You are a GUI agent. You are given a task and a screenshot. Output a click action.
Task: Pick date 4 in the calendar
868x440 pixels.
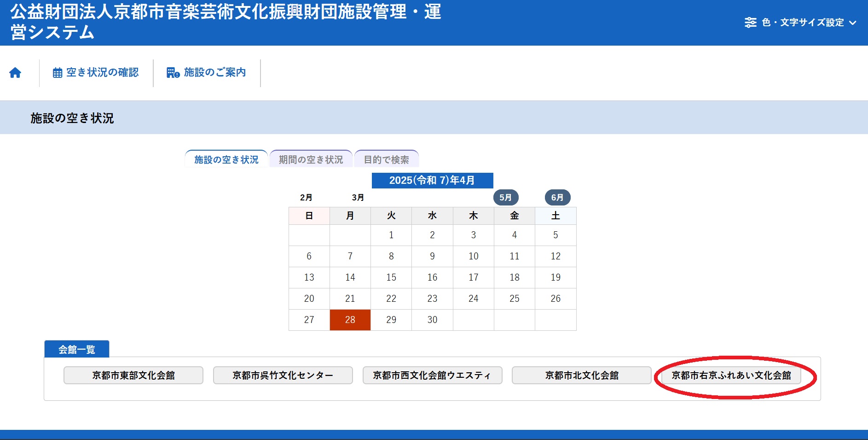point(515,235)
